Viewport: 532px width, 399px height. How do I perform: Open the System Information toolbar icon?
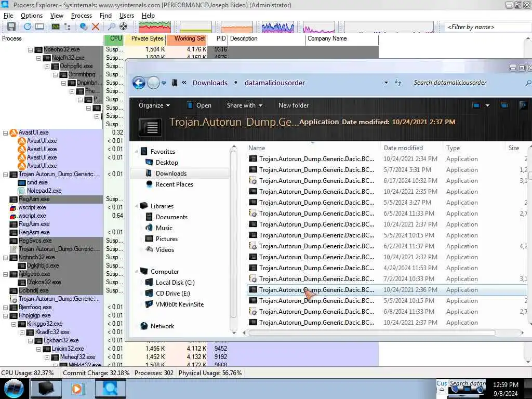[x=39, y=26]
